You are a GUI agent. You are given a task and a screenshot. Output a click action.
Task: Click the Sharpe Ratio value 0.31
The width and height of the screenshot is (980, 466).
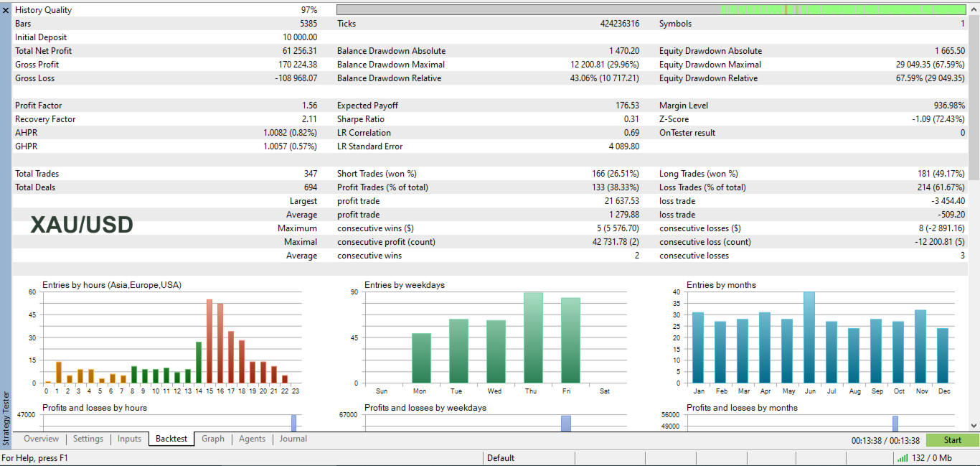[x=631, y=119]
